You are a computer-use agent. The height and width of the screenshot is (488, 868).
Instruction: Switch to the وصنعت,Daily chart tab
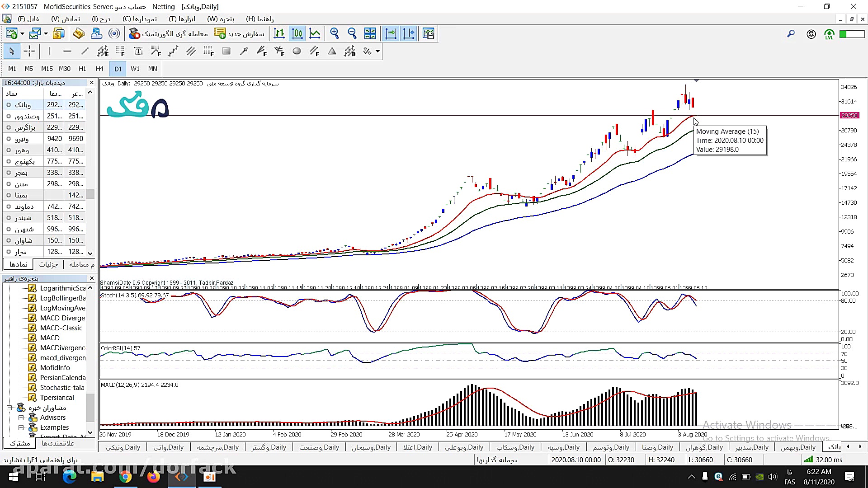tap(319, 447)
